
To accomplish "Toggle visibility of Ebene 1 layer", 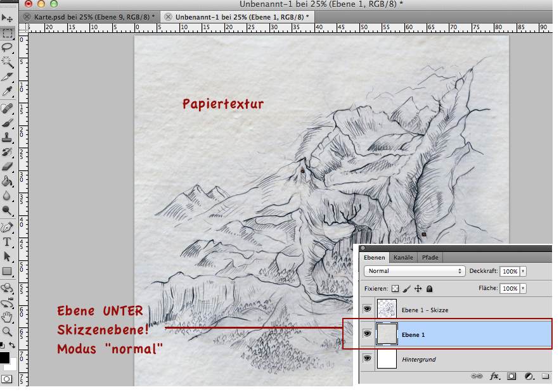I will [367, 334].
